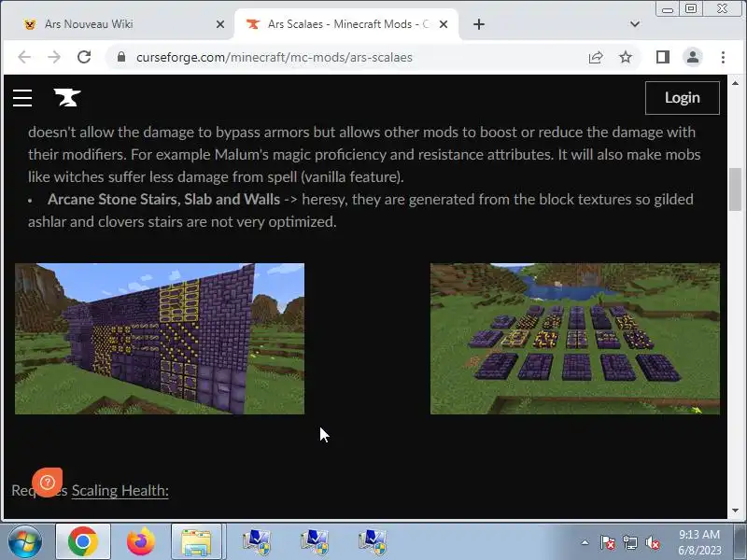
Task: Click the Login button
Action: [683, 98]
